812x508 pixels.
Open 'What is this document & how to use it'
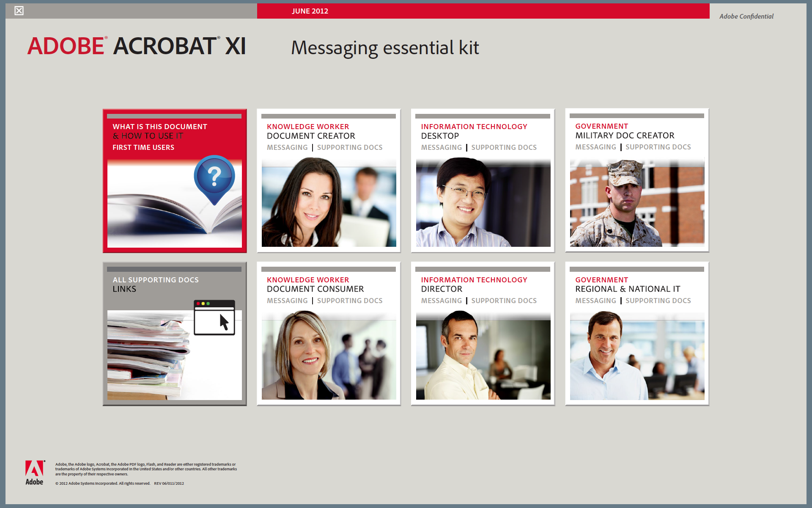click(160, 131)
